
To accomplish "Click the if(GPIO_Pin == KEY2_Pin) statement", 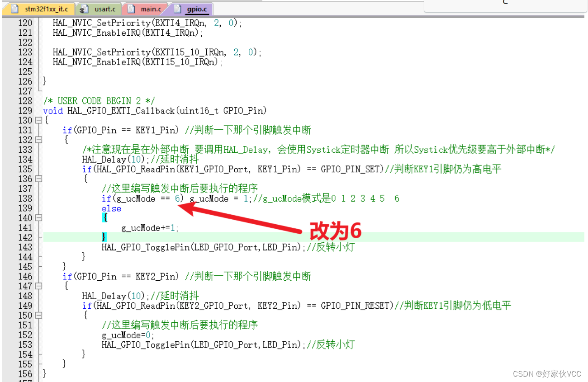I will [121, 276].
